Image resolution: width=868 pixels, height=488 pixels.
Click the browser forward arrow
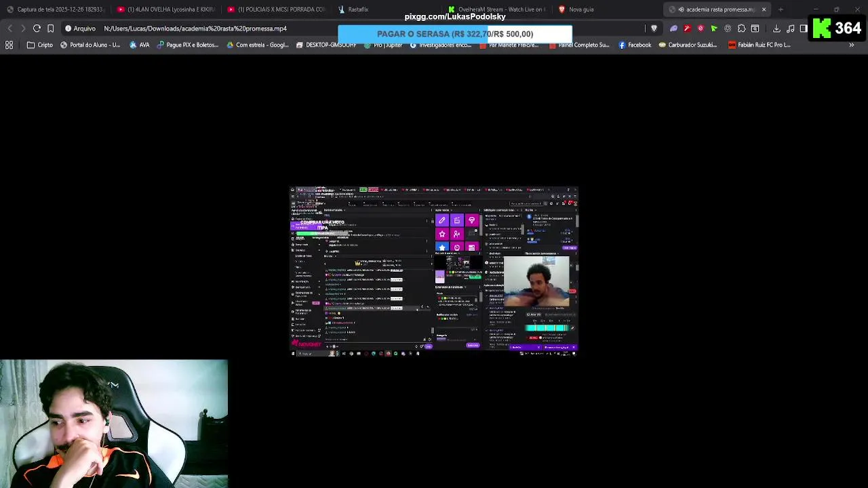[22, 28]
